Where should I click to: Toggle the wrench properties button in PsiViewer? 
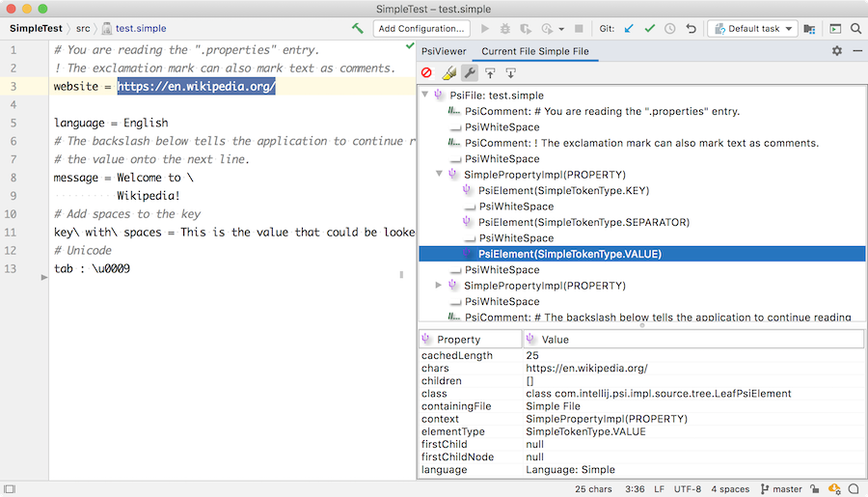coord(470,72)
